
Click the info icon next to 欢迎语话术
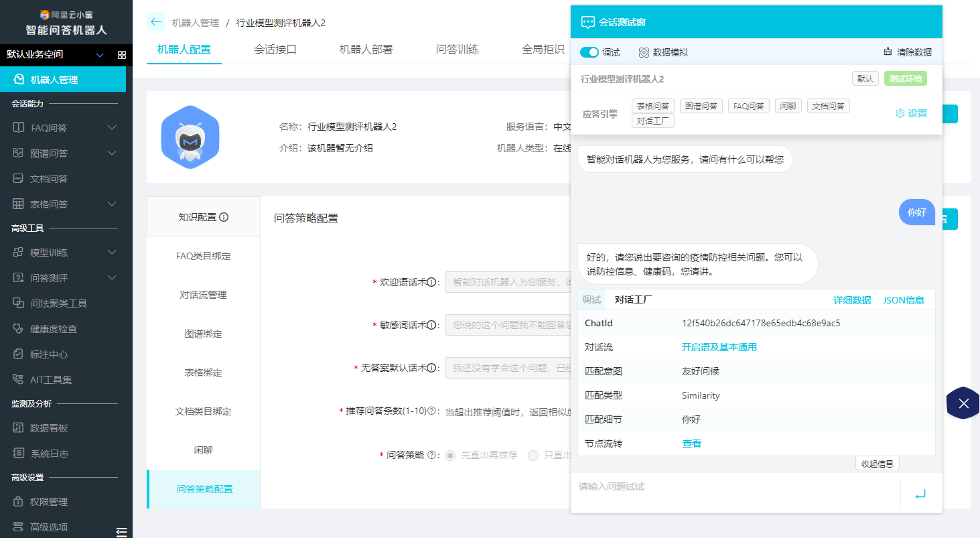tap(431, 282)
